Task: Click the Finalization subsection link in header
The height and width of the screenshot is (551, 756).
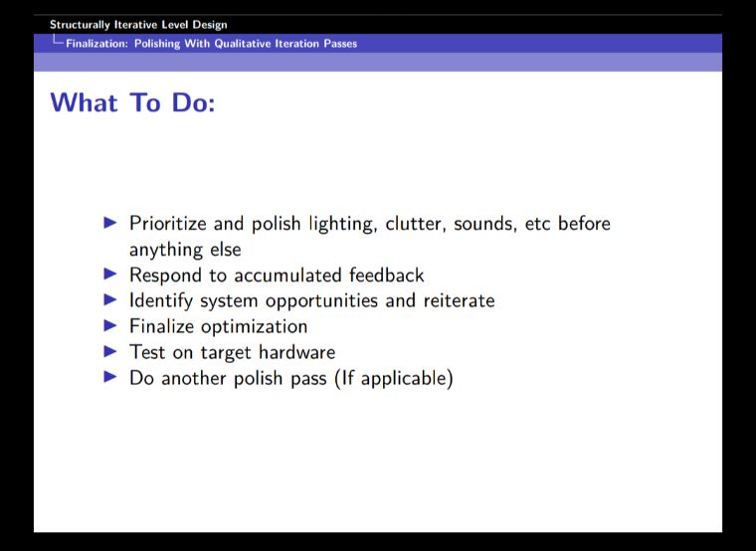Action: coord(211,44)
